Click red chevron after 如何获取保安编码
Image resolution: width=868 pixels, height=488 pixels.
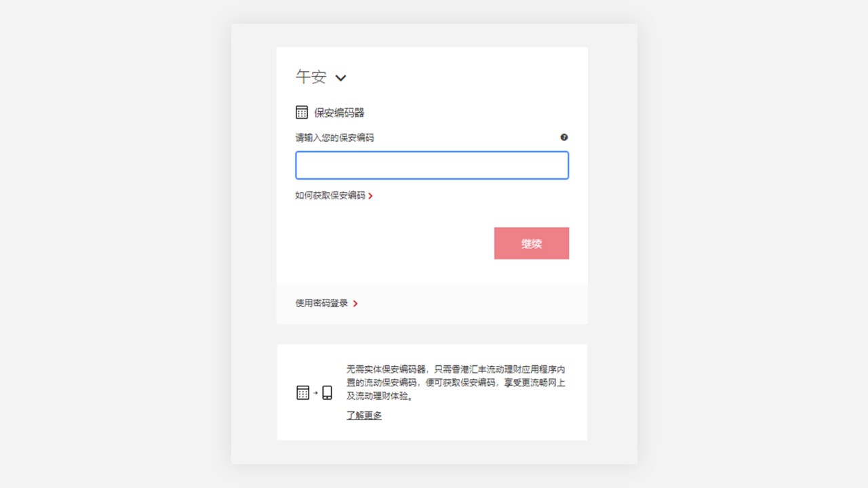click(370, 196)
